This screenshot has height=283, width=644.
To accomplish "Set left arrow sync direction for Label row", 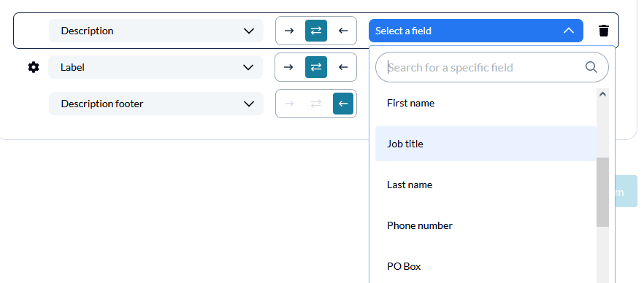I will coord(343,67).
